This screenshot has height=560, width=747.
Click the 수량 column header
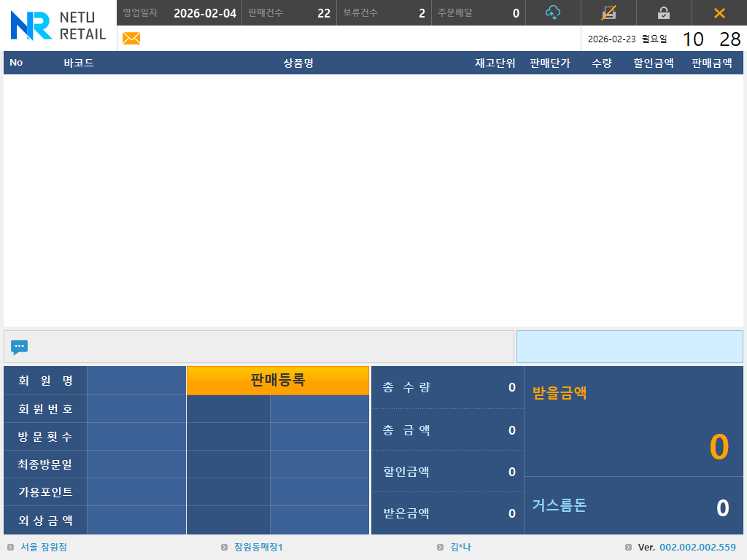click(602, 63)
